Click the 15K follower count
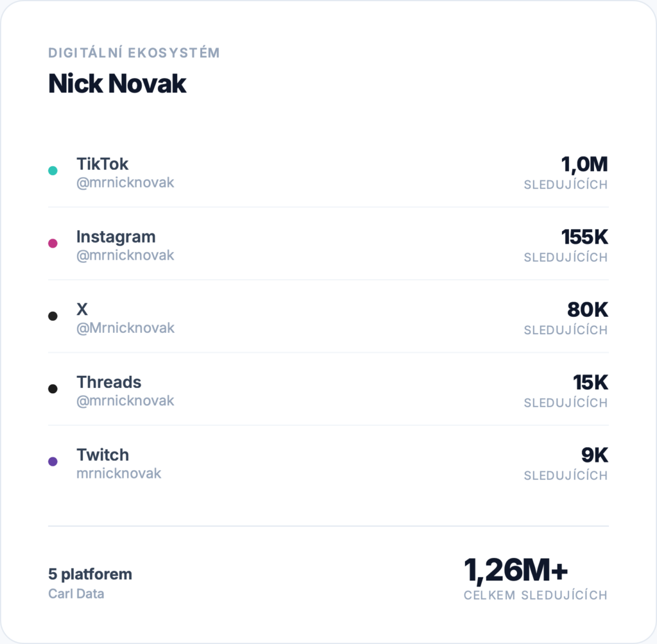 pos(590,383)
